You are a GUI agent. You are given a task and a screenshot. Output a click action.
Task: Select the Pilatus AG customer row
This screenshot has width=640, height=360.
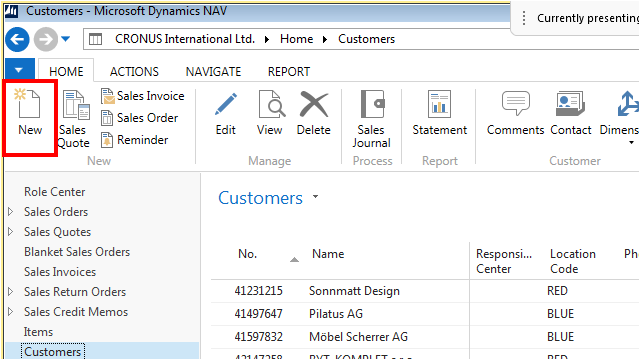[425, 314]
